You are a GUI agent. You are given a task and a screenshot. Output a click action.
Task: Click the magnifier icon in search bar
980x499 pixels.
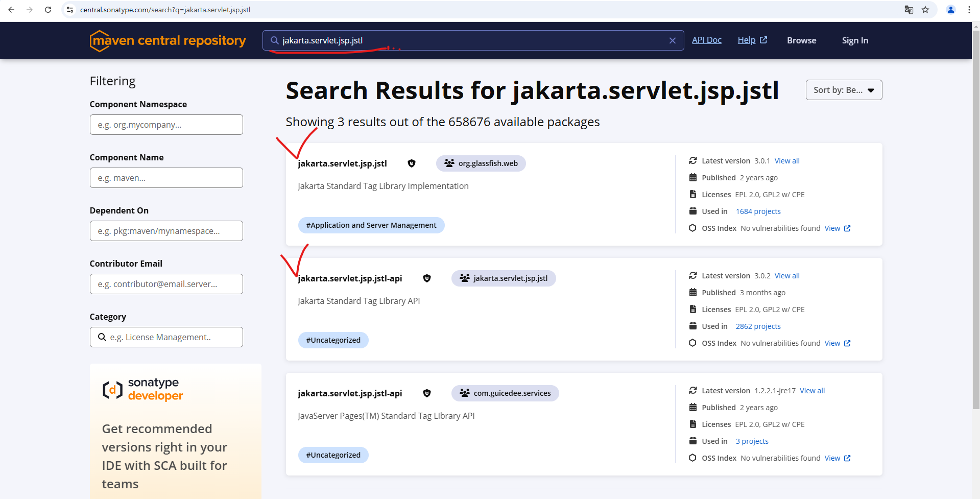point(275,40)
